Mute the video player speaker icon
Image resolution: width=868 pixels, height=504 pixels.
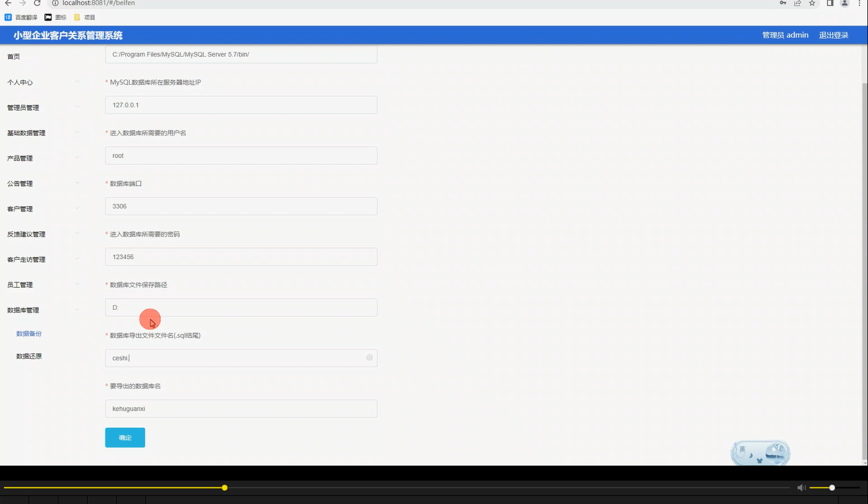coord(801,487)
